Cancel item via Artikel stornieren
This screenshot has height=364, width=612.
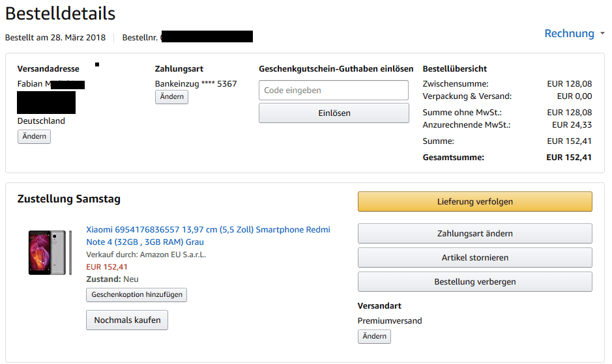coord(475,258)
